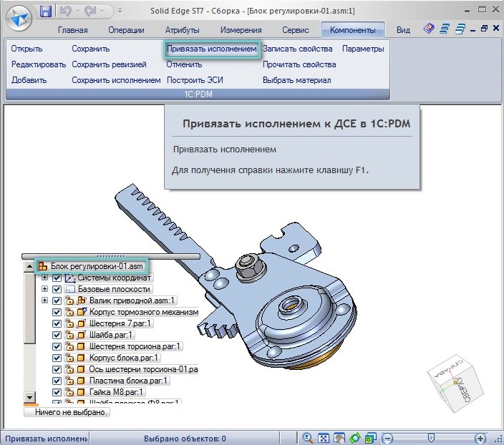Toggle the Шайба.par:1 checkbox

[57, 335]
